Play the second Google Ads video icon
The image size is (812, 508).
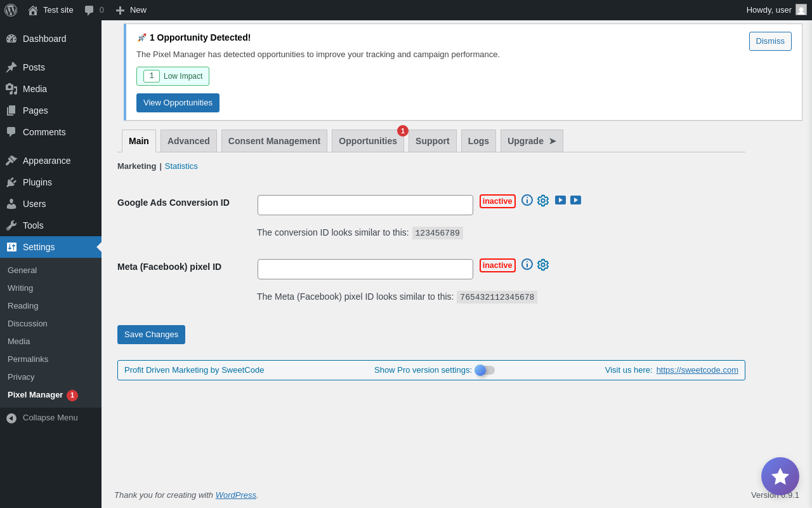pyautogui.click(x=575, y=200)
